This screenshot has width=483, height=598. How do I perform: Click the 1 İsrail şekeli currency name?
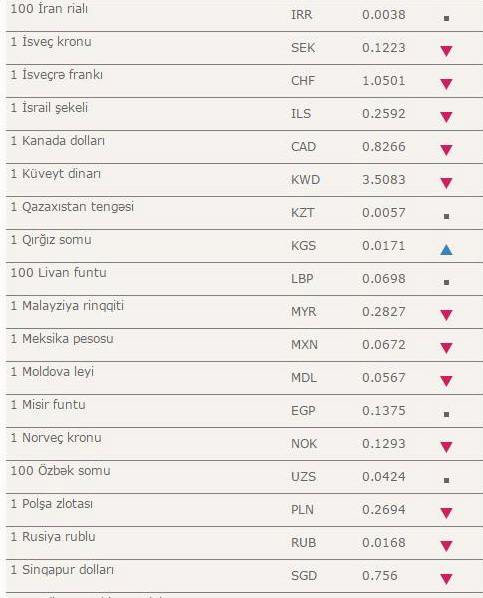pyautogui.click(x=49, y=108)
